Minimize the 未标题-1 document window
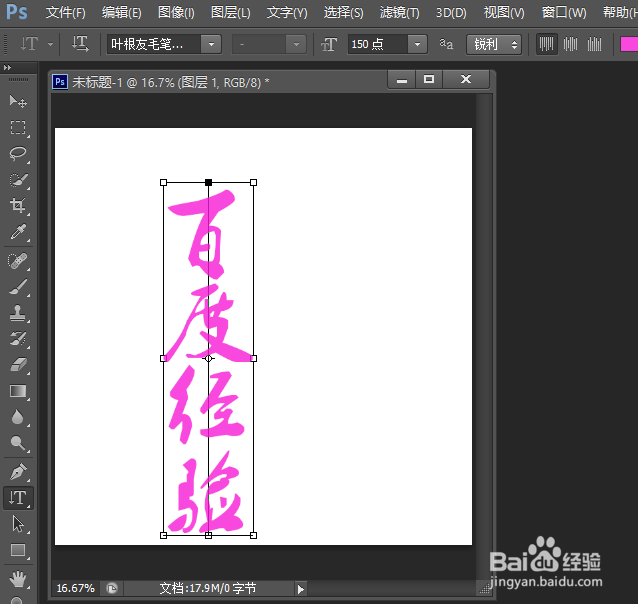 click(402, 79)
